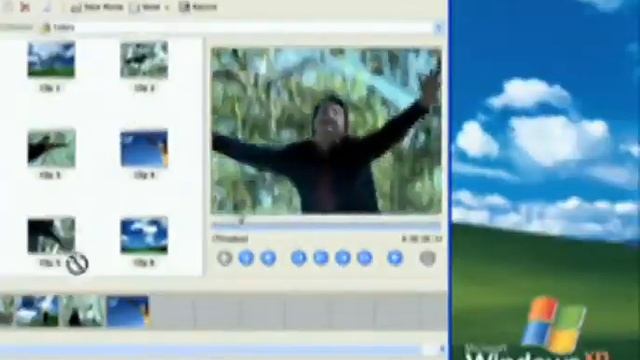Screen dimensions: 640x360
Task: Select the Clip 1 thumbnail in the collection
Action: click(x=51, y=59)
